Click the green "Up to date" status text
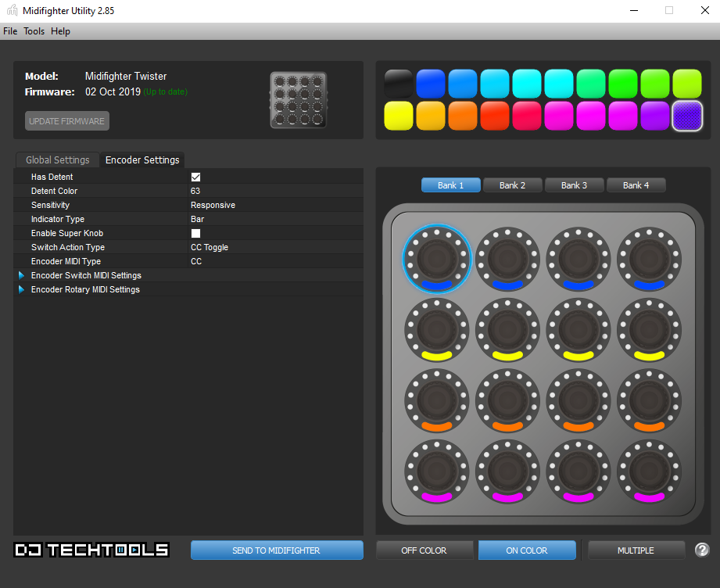The image size is (720, 588). pyautogui.click(x=166, y=92)
